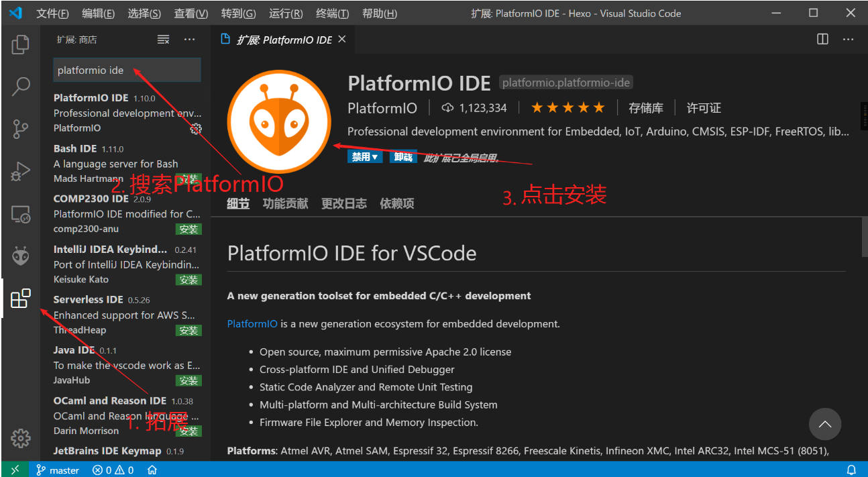This screenshot has height=477, width=868.
Task: Open Remote Explorer view in activity bar
Action: pos(21,214)
